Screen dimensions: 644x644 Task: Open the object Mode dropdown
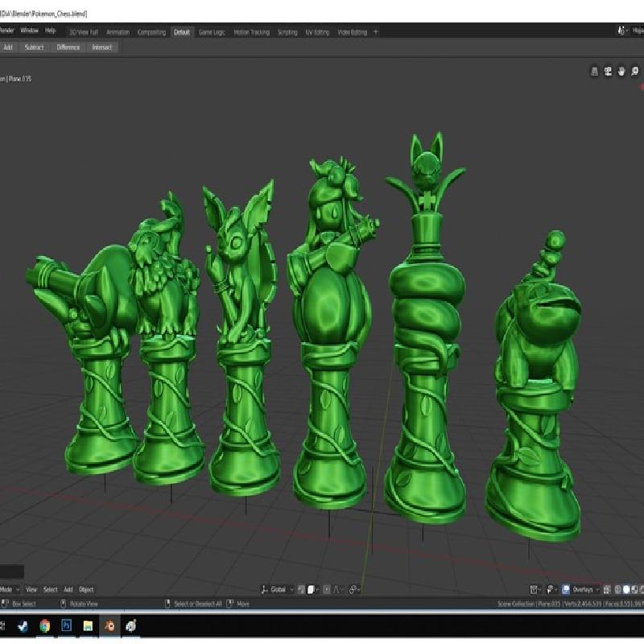point(10,590)
